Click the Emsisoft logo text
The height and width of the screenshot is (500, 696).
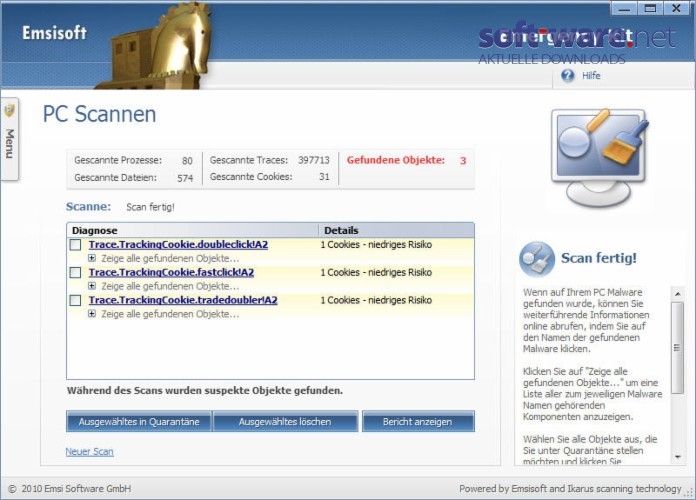point(55,33)
